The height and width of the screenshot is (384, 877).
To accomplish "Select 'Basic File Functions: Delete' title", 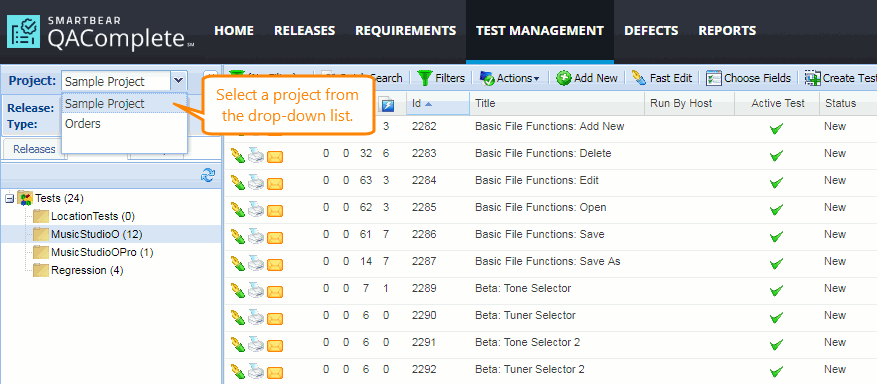I will click(x=543, y=153).
